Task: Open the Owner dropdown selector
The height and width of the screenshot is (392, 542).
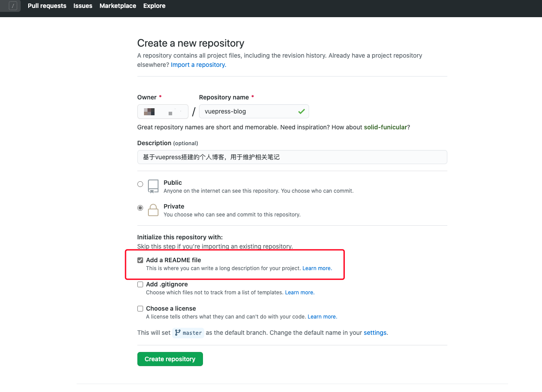Action: click(x=162, y=112)
